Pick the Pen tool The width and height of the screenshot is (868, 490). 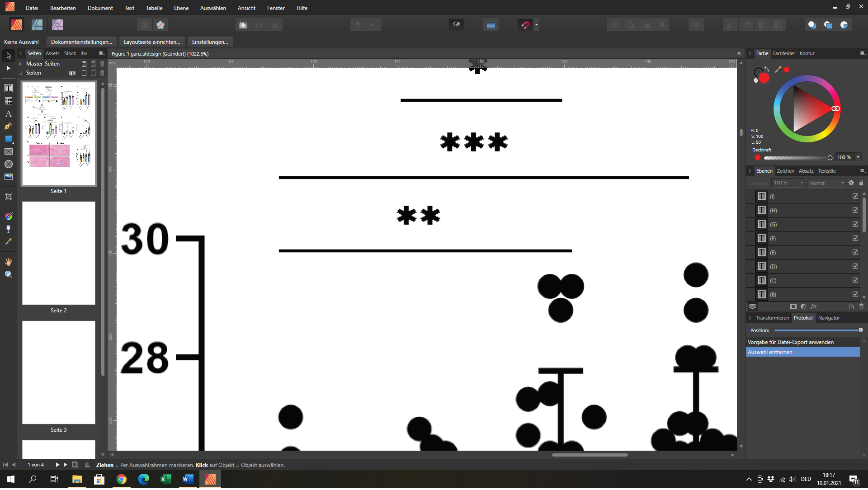point(9,127)
